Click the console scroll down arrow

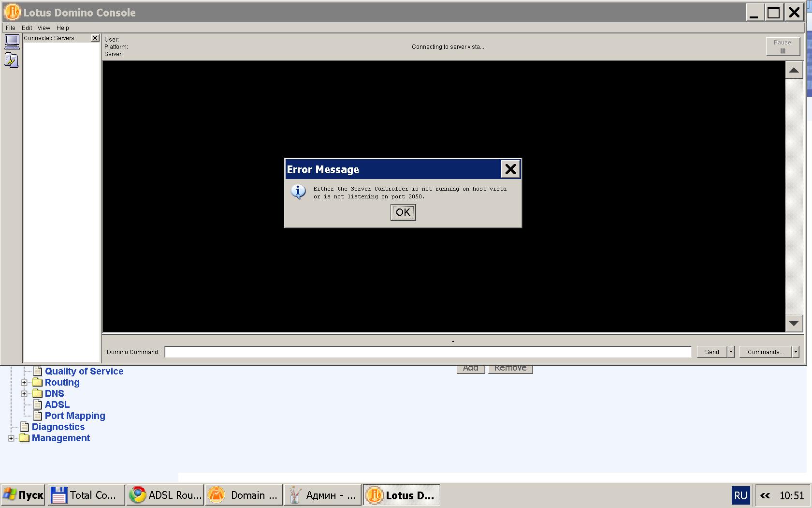[x=794, y=323]
